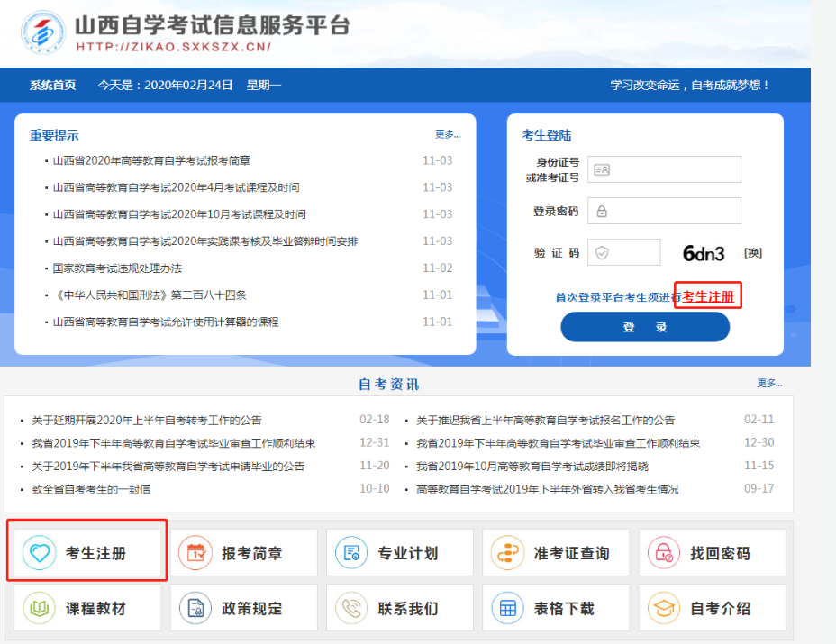Focus the 登录密码 password field
The image size is (836, 644).
(664, 211)
